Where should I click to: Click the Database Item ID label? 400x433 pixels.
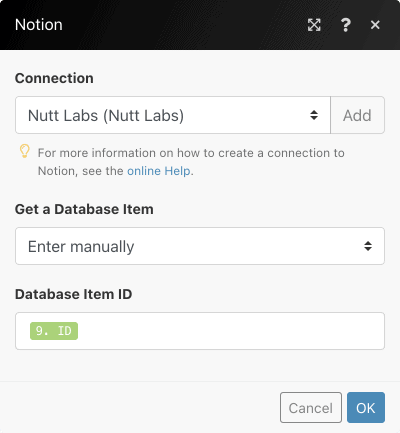[x=74, y=294]
